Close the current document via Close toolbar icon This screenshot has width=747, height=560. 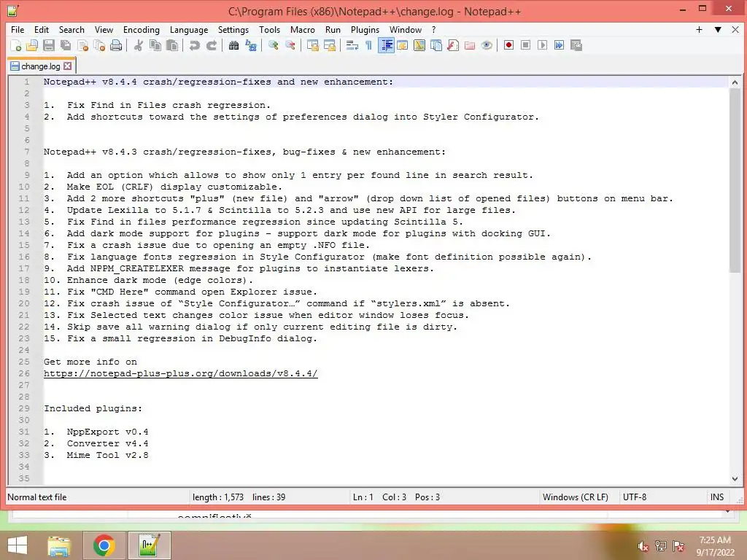[x=83, y=45]
